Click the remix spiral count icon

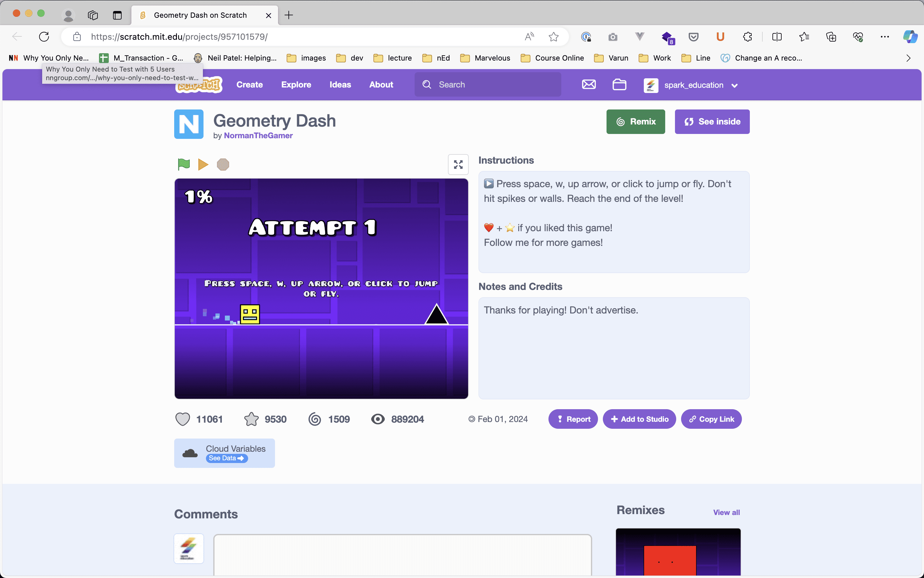pos(315,419)
